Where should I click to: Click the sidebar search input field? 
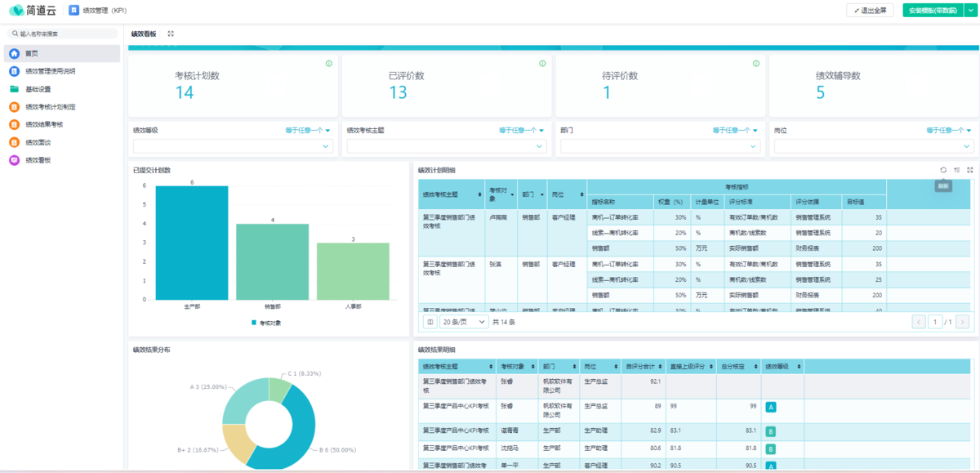64,33
